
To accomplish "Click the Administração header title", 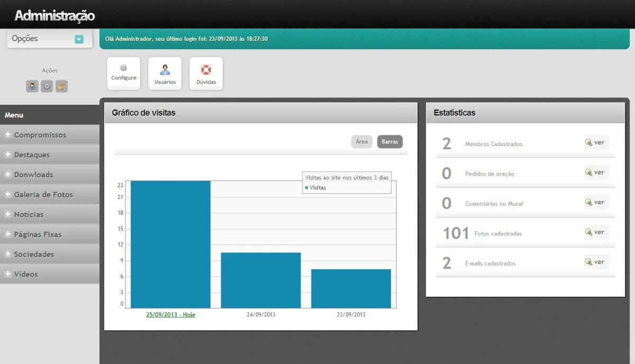I will pyautogui.click(x=55, y=16).
